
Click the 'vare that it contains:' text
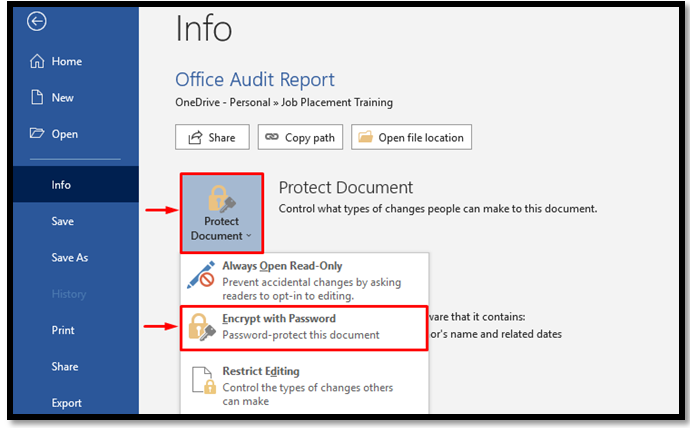click(477, 317)
